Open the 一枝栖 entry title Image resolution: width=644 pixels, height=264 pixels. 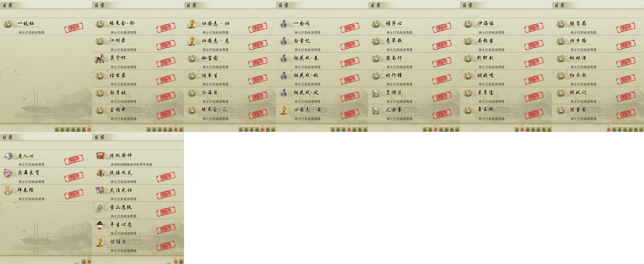tap(26, 24)
